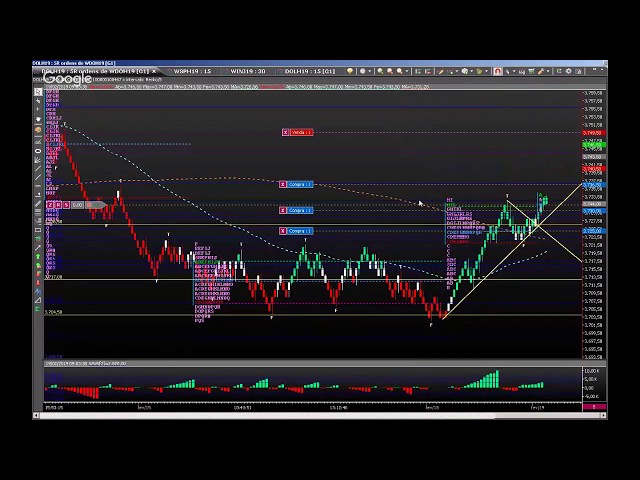
Task: Expand the dropdown beside the lightbulb's neighbor icon
Action: pyautogui.click(x=370, y=71)
